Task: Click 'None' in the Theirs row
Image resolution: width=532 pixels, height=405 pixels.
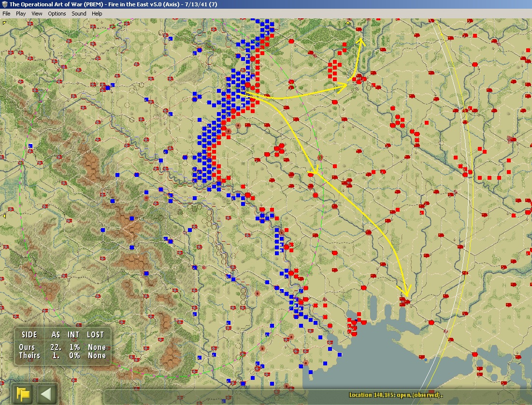Action: 97,355
